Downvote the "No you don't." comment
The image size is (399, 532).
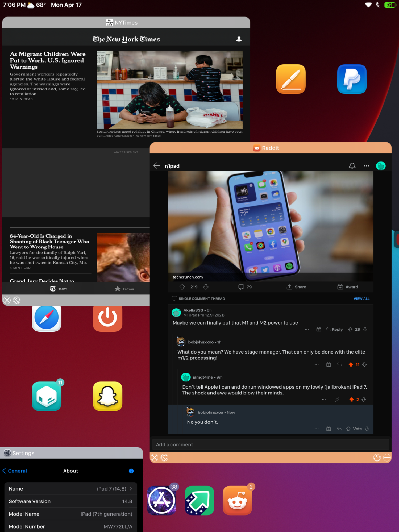367,429
